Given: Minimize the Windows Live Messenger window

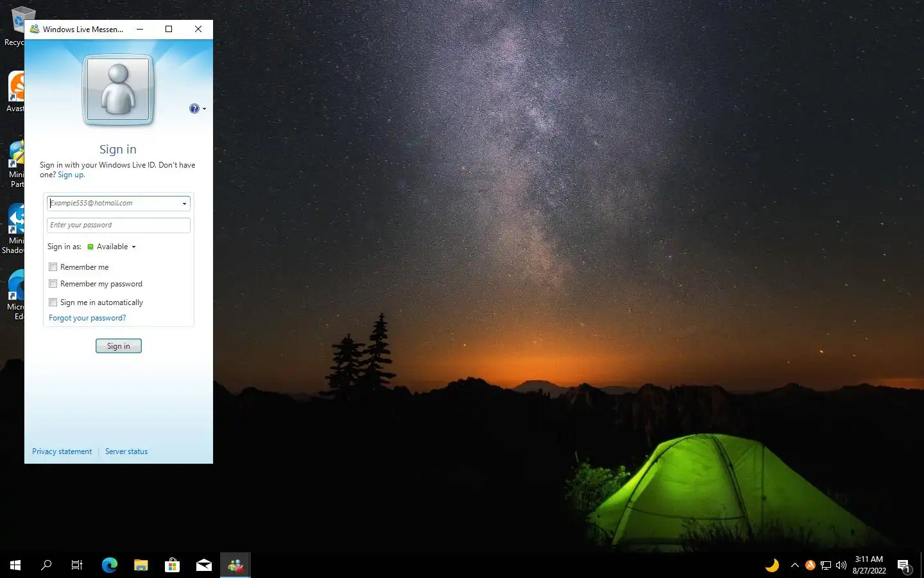Looking at the screenshot, I should [139, 29].
